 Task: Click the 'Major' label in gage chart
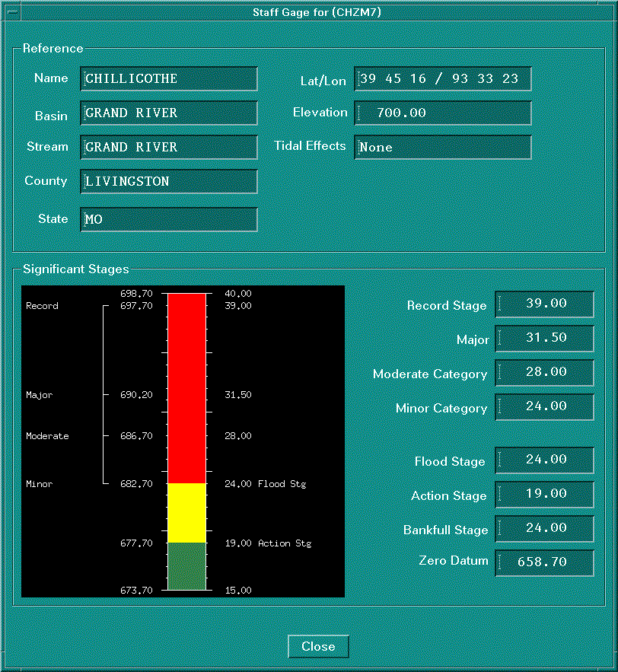tap(39, 395)
